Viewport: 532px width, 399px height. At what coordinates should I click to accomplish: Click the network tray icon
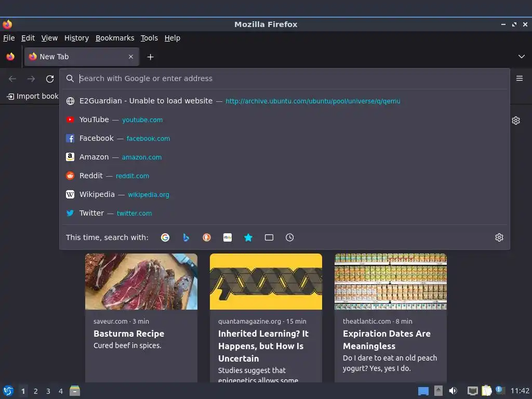click(x=473, y=391)
